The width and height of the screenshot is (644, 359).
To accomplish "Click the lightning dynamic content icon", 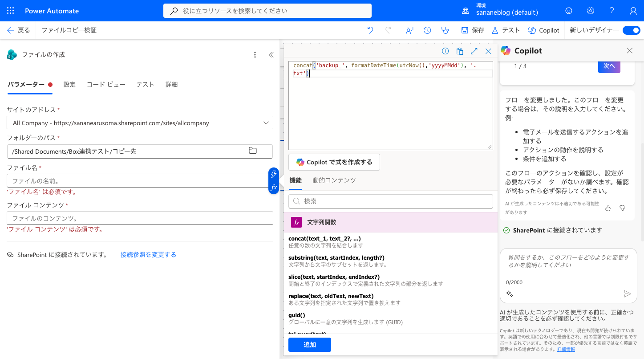I will point(274,174).
